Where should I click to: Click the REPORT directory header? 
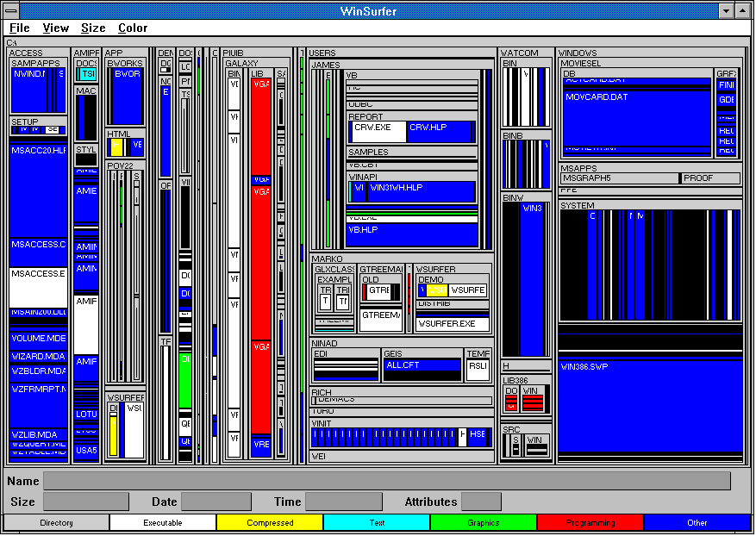[366, 116]
